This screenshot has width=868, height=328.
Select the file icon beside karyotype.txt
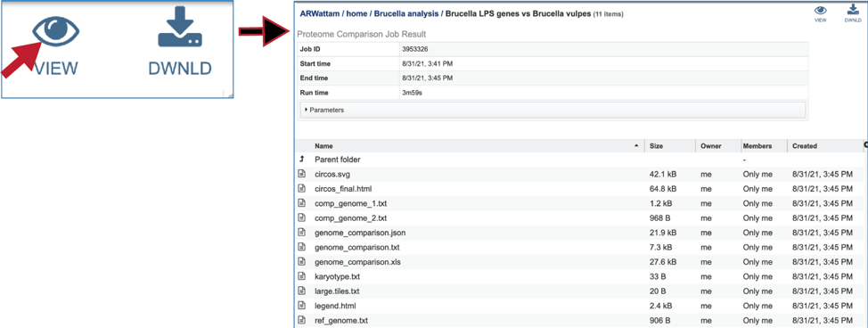(x=302, y=276)
